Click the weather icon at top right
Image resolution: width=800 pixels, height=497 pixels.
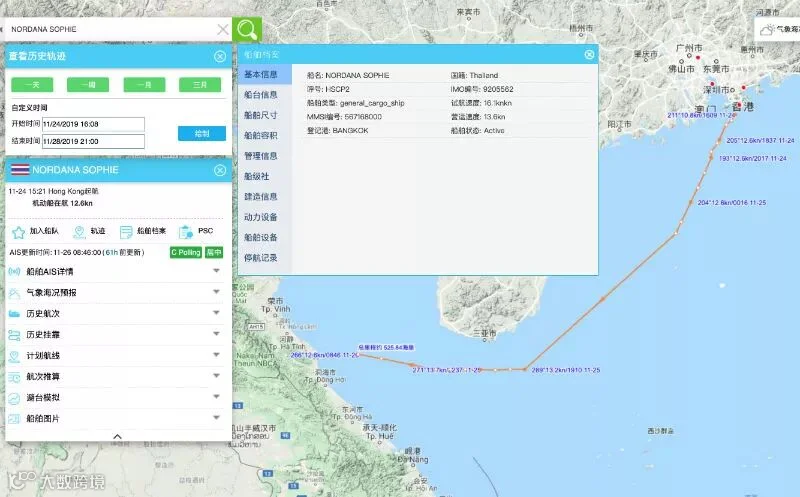pyautogui.click(x=767, y=30)
